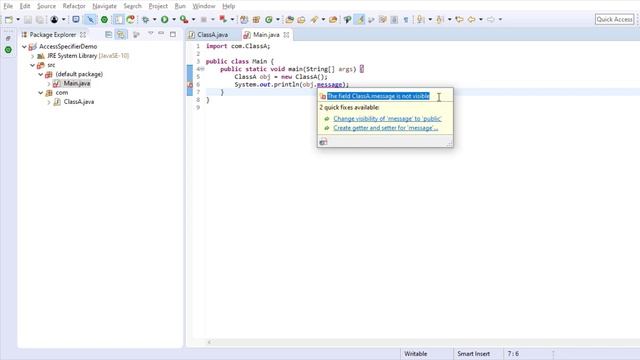
Task: Open the Debug configurations dropdown arrow
Action: coord(154,20)
